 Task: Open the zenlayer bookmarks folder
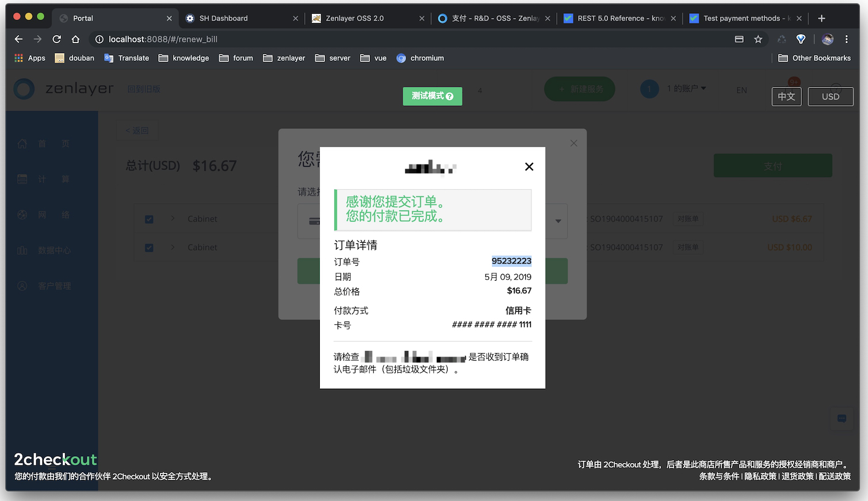284,58
